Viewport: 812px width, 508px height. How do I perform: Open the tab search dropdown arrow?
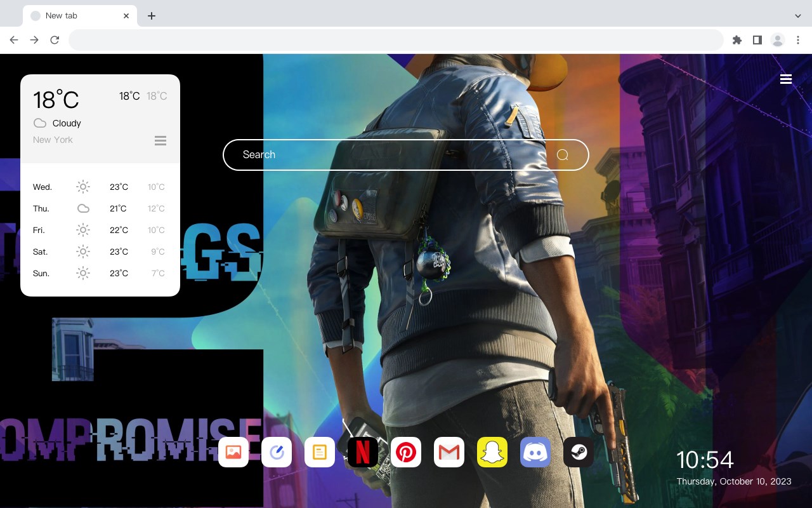click(798, 15)
